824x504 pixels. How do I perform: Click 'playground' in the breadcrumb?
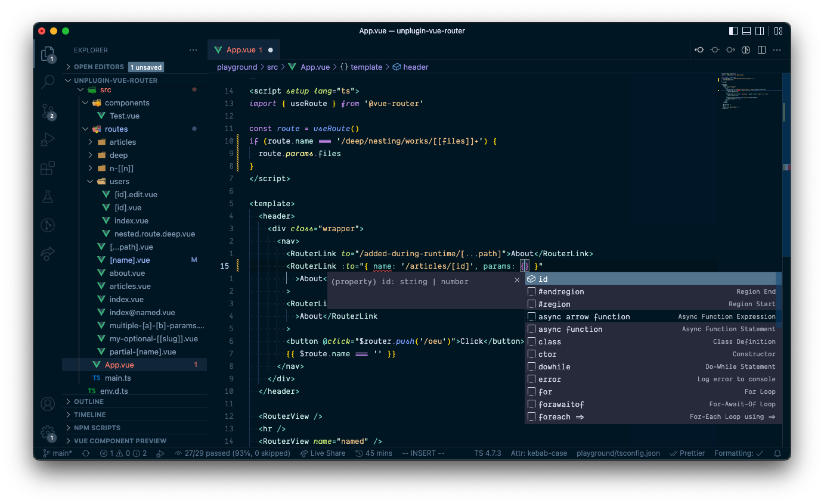click(x=237, y=67)
